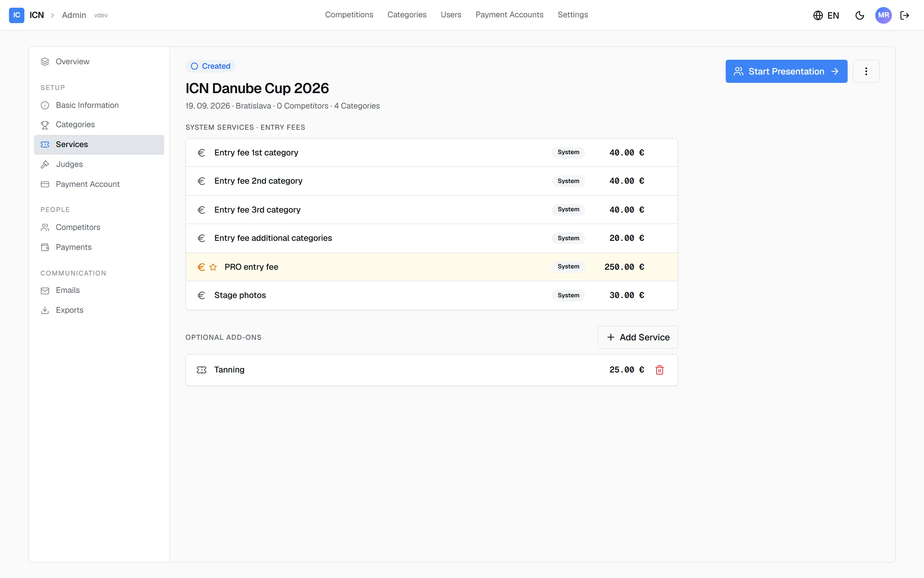Click star icon on PRO entry fee
The width and height of the screenshot is (924, 578).
point(213,267)
